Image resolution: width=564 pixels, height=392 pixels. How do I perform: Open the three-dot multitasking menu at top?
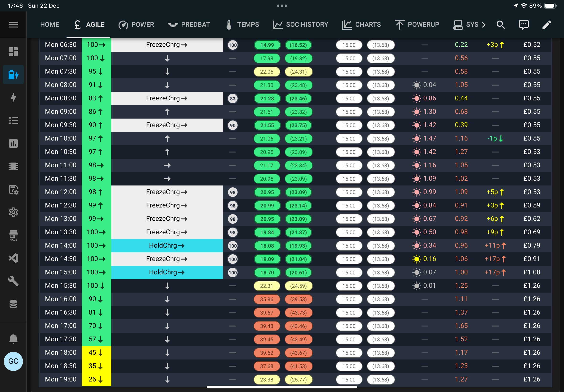[x=282, y=6]
